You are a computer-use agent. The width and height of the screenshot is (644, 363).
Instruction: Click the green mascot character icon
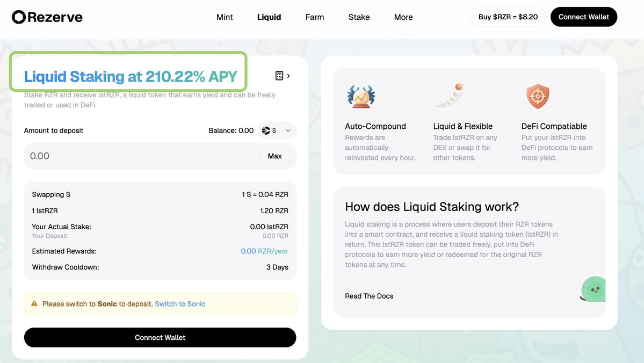point(592,289)
